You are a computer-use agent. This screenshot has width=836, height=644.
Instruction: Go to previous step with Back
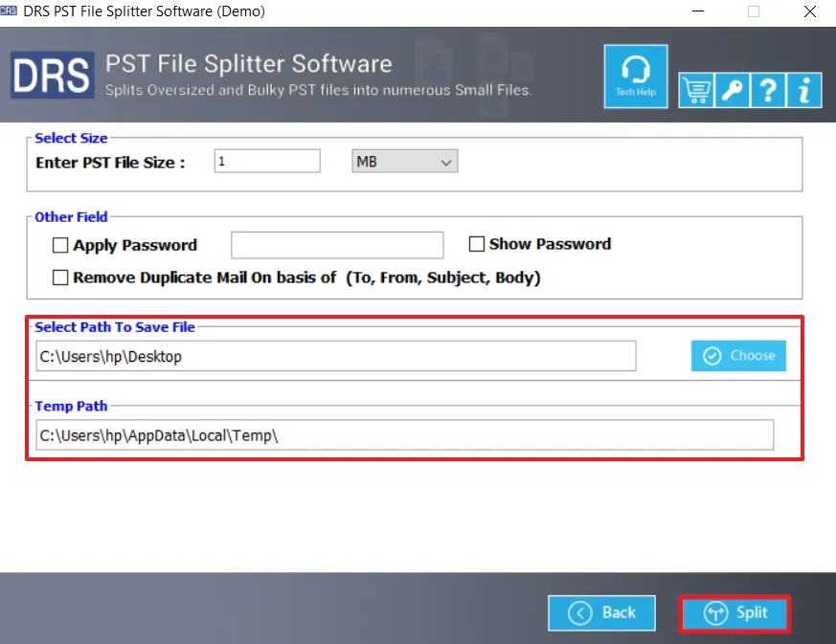point(601,612)
